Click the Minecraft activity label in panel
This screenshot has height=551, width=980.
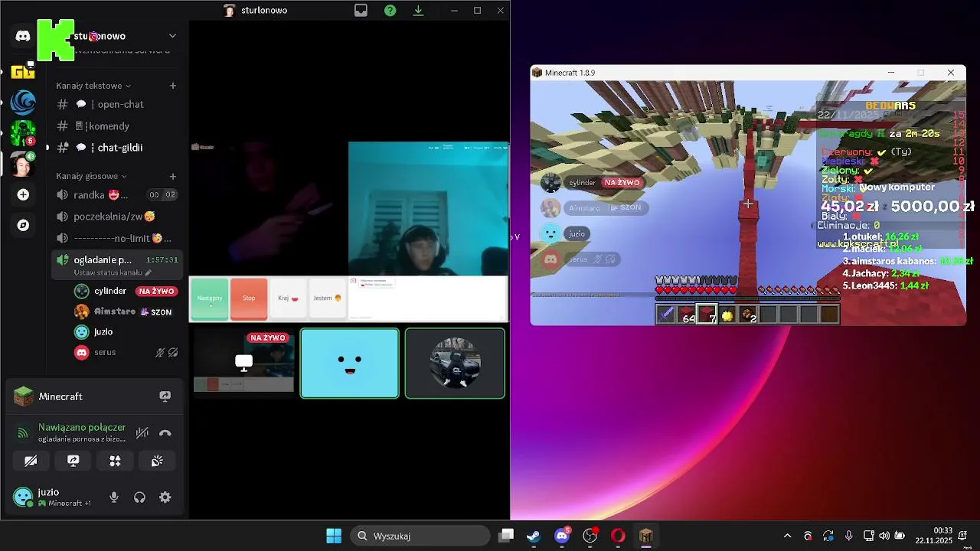[x=60, y=396]
